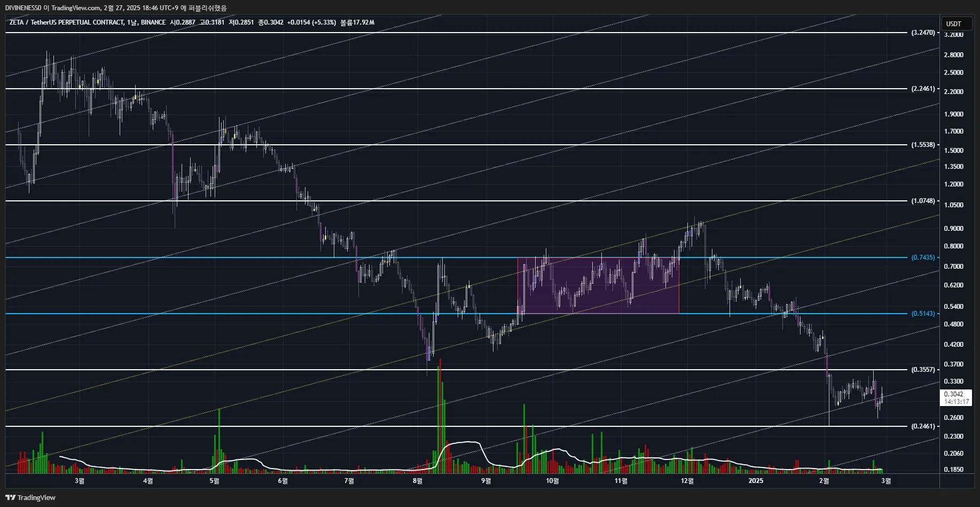The height and width of the screenshot is (507, 980).
Task: Click the 7월 label on time axis
Action: (x=349, y=481)
